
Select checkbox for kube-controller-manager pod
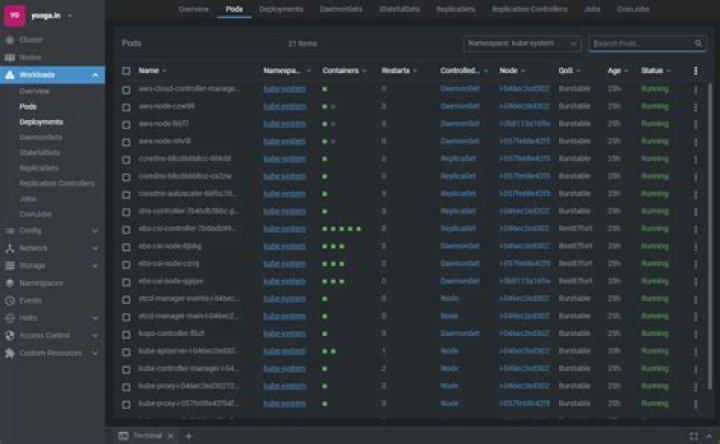tap(126, 369)
